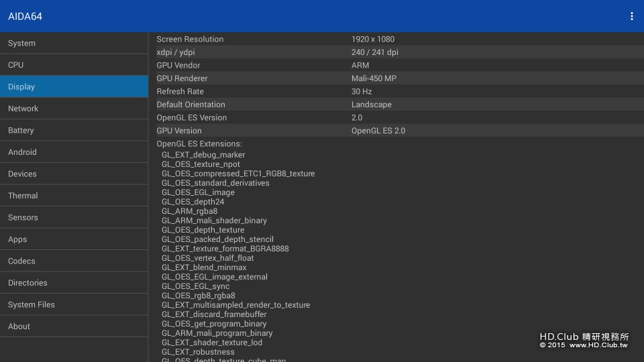Select GL_ARM_rgba8 entry

(x=189, y=211)
